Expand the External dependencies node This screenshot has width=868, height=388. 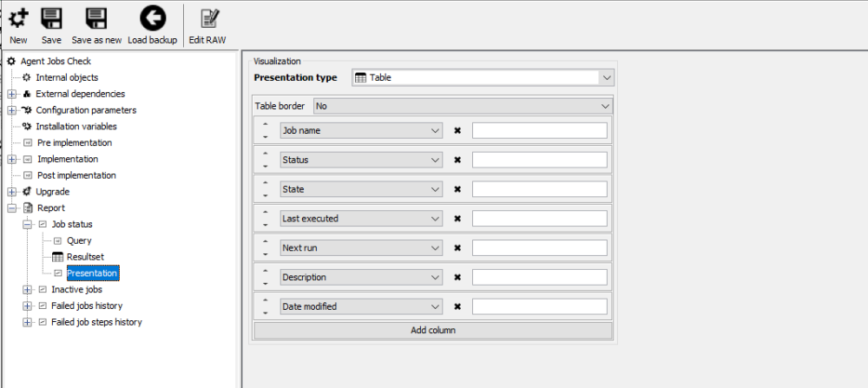tap(12, 94)
